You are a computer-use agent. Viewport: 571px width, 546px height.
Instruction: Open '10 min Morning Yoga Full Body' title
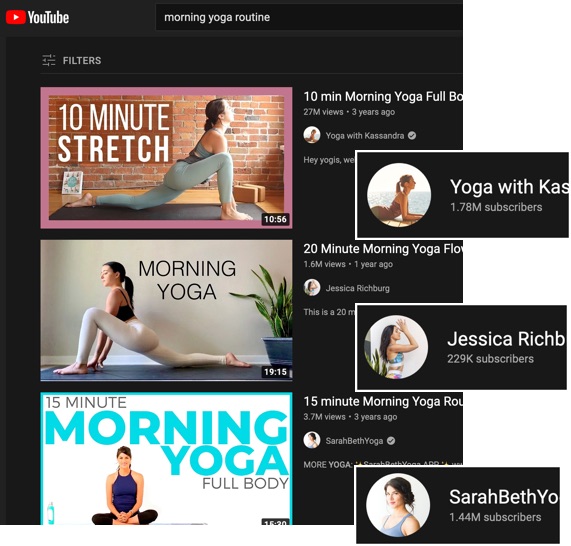point(383,97)
